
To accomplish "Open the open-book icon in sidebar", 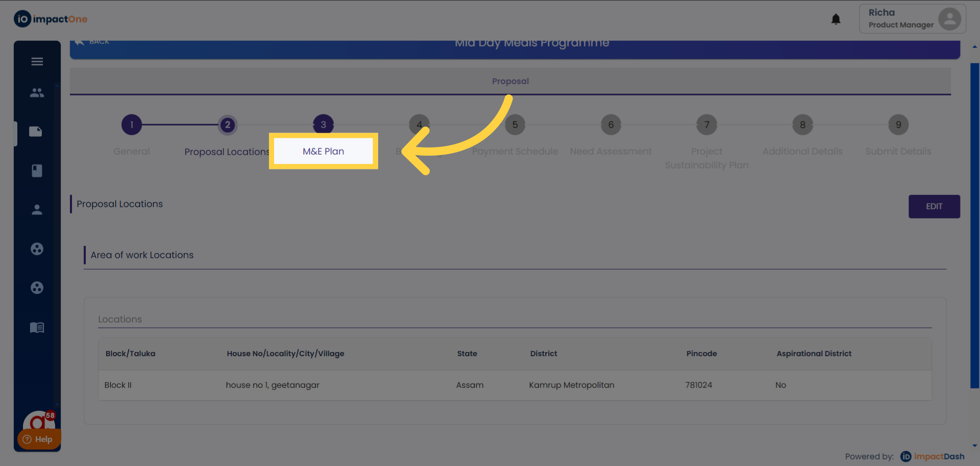I will [x=37, y=328].
